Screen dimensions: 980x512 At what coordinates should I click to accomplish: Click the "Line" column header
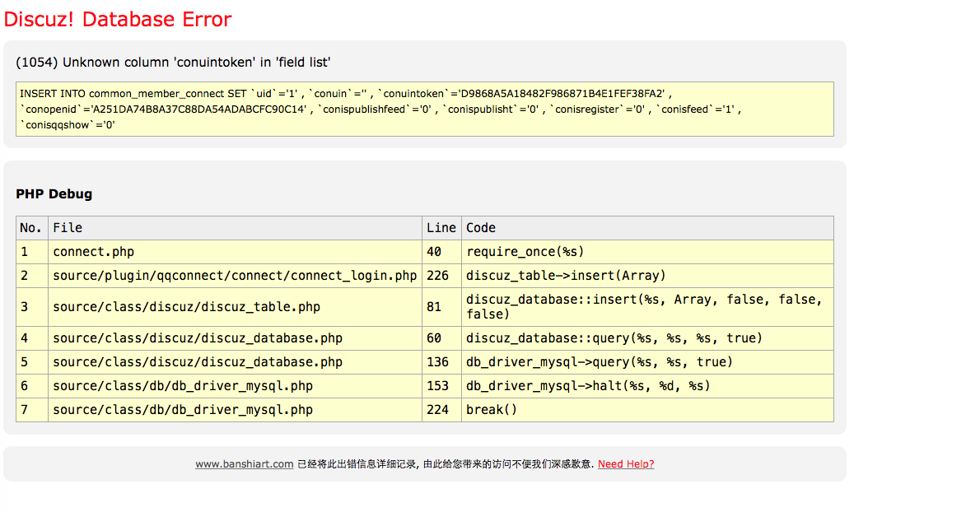[x=441, y=228]
